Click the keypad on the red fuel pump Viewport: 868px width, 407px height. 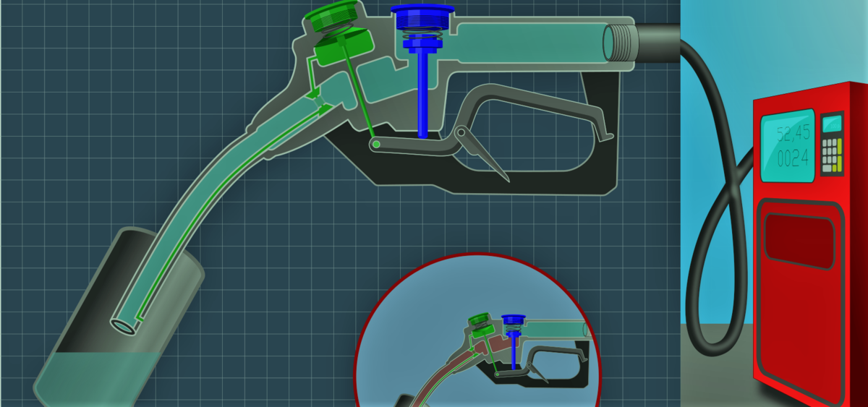click(833, 155)
